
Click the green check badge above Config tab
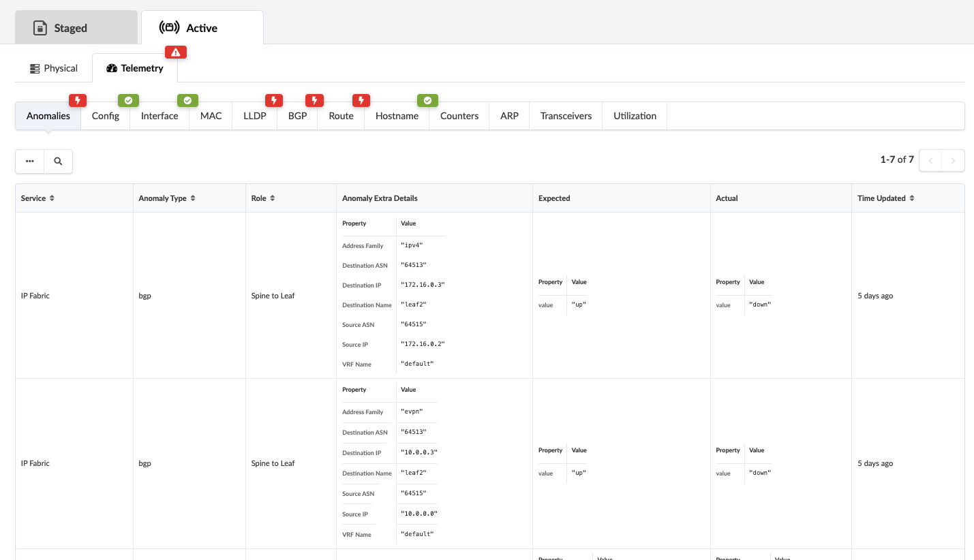[x=128, y=101]
